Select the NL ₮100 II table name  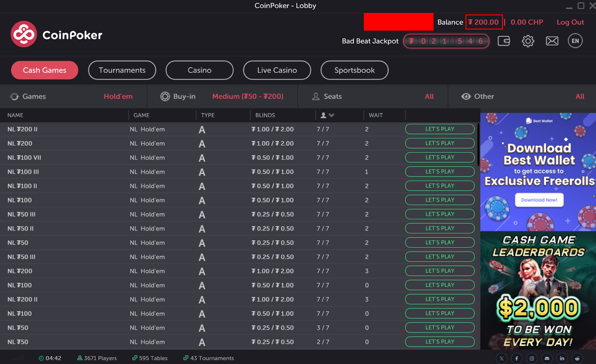(x=22, y=186)
